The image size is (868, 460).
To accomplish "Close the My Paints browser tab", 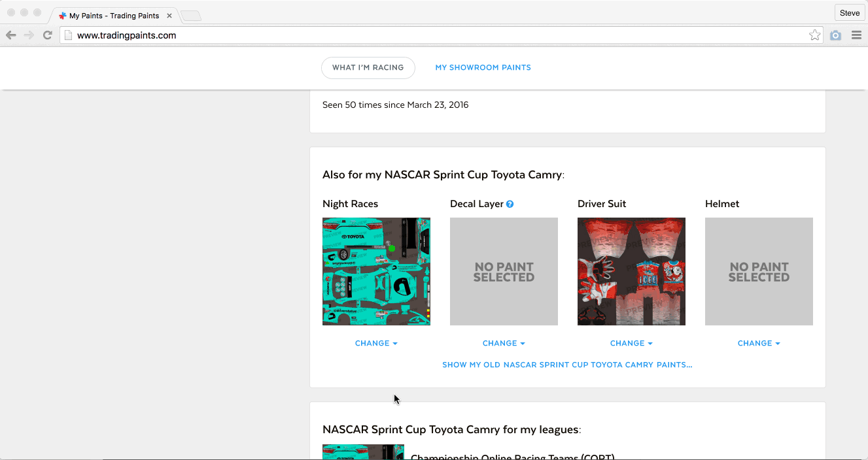I will pyautogui.click(x=169, y=15).
